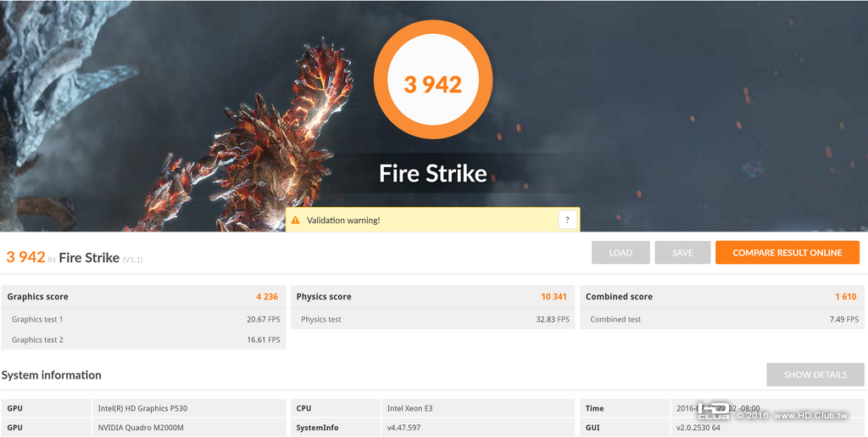The height and width of the screenshot is (437, 868).
Task: Open the validation warning help question mark
Action: click(567, 220)
